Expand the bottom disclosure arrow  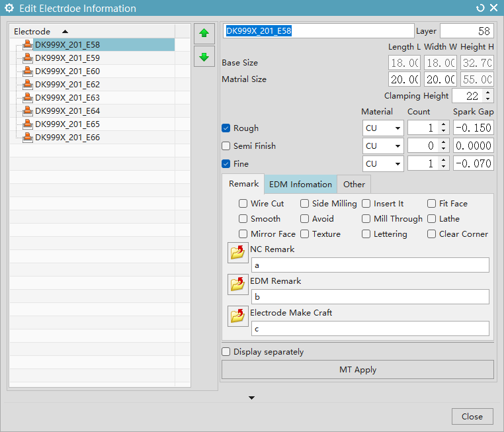coord(251,398)
